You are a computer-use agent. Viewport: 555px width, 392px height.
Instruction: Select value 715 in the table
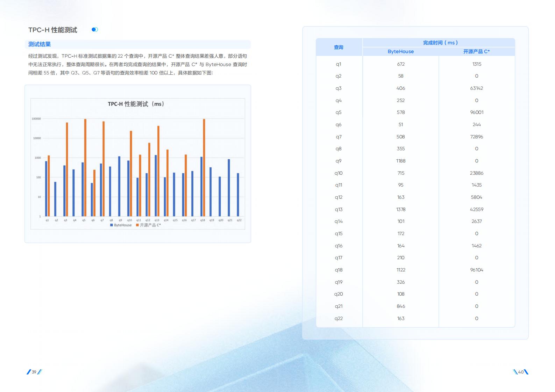click(401, 173)
